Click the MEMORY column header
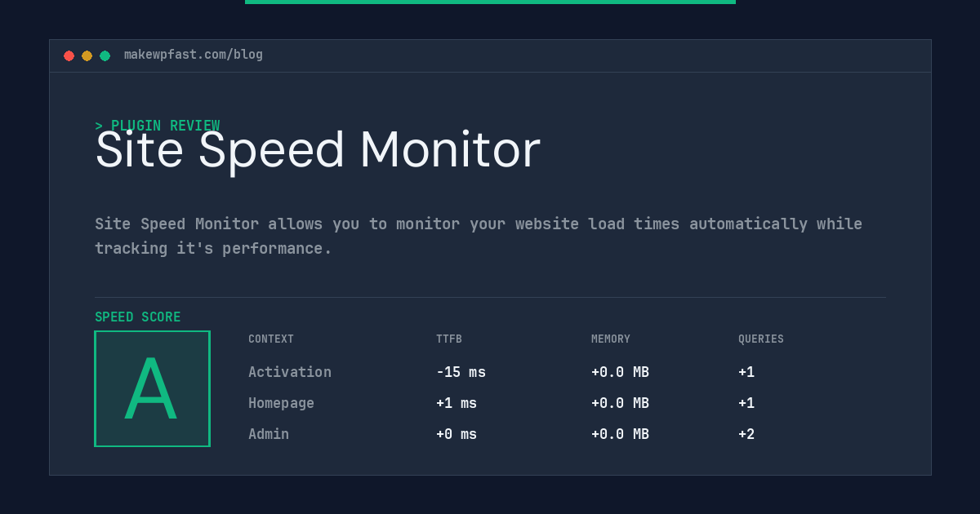The width and height of the screenshot is (980, 514). [611, 339]
